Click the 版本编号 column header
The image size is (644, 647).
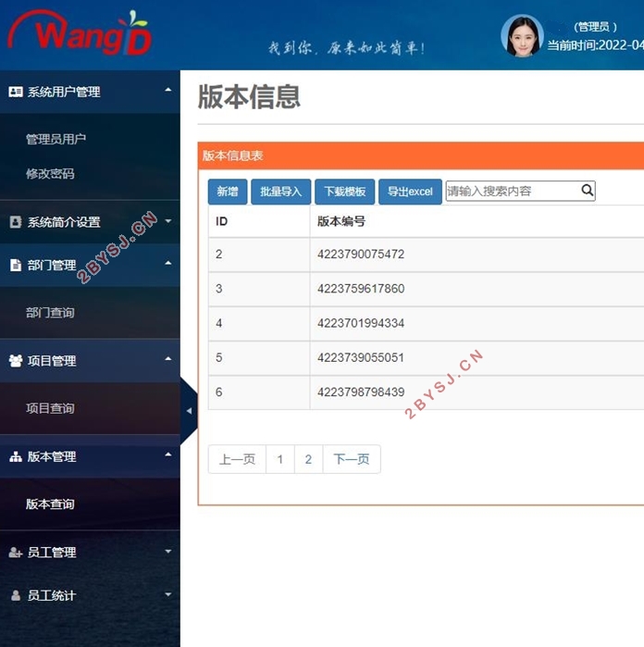tap(341, 221)
